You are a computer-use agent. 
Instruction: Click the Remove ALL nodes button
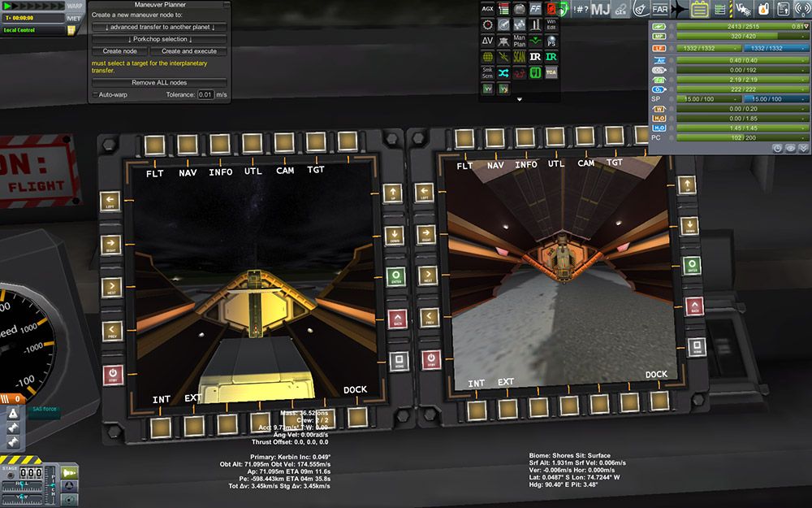coord(159,82)
